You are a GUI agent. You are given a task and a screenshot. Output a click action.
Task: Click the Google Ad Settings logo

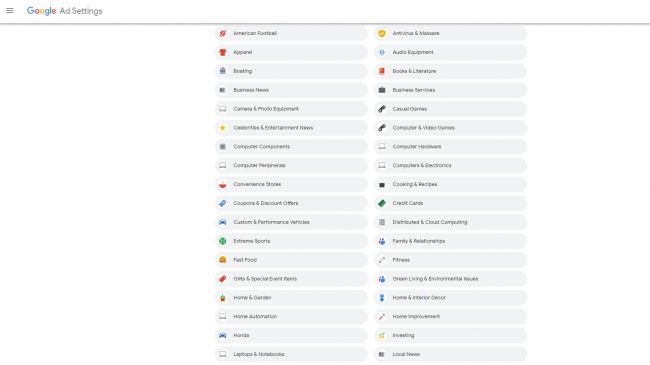click(64, 11)
